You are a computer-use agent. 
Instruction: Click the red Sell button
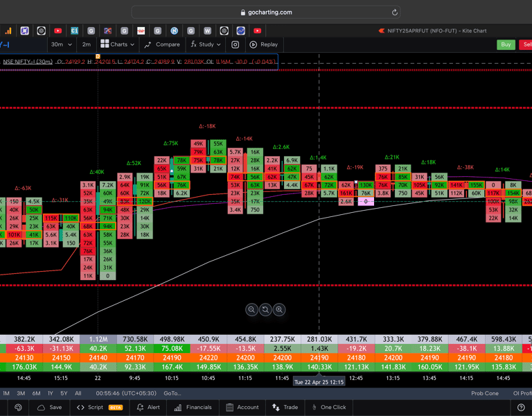[x=526, y=44]
